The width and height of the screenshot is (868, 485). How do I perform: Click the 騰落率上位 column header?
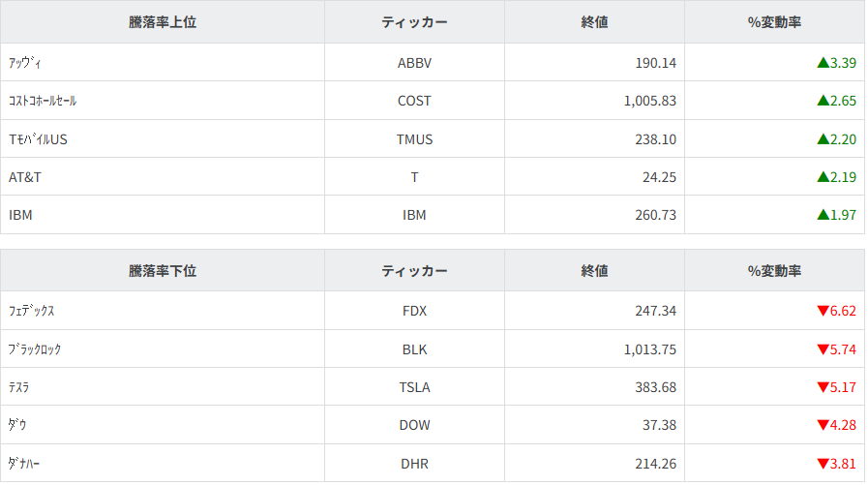[x=163, y=22]
